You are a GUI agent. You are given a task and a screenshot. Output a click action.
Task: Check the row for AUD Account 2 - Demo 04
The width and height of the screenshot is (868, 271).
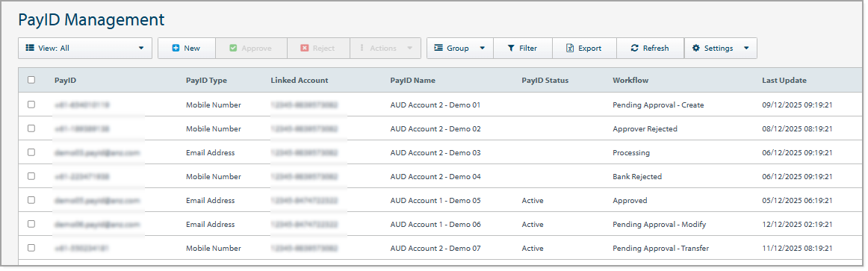[x=31, y=176]
